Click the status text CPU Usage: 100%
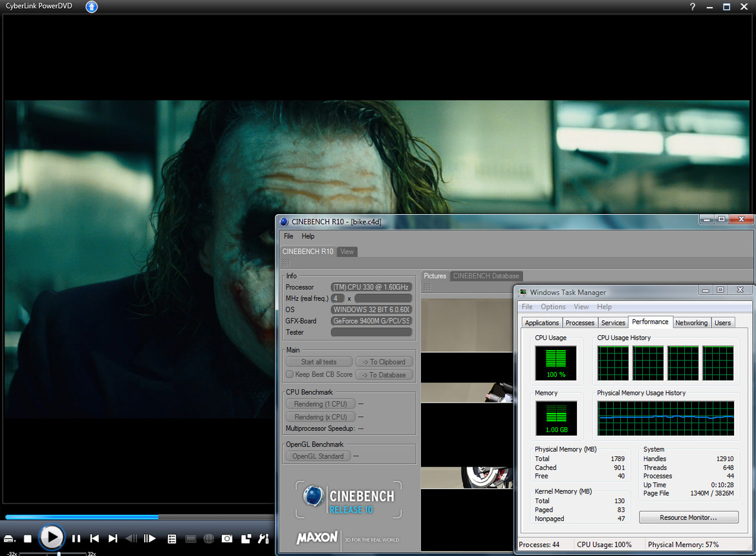The width and height of the screenshot is (756, 556). click(x=604, y=544)
